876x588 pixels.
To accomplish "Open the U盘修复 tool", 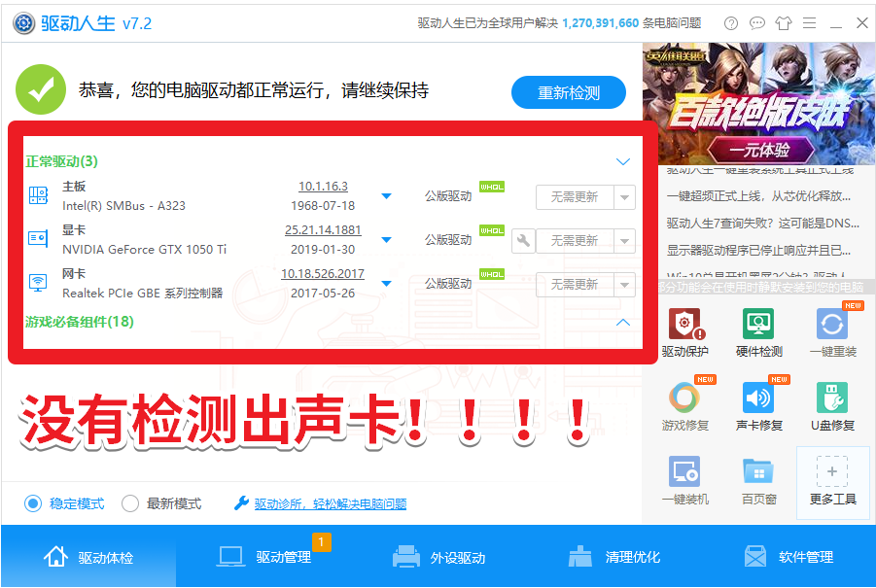I will click(832, 406).
